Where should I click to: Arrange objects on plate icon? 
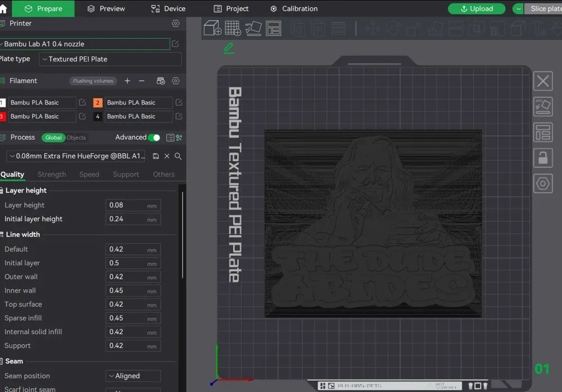pyautogui.click(x=543, y=133)
